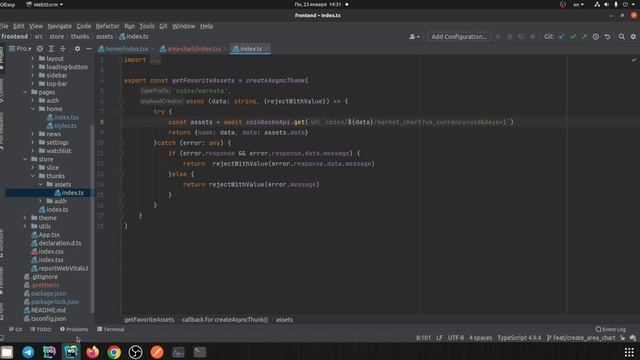640x360 pixels.
Task: Open the Problems tool window
Action: click(x=74, y=329)
